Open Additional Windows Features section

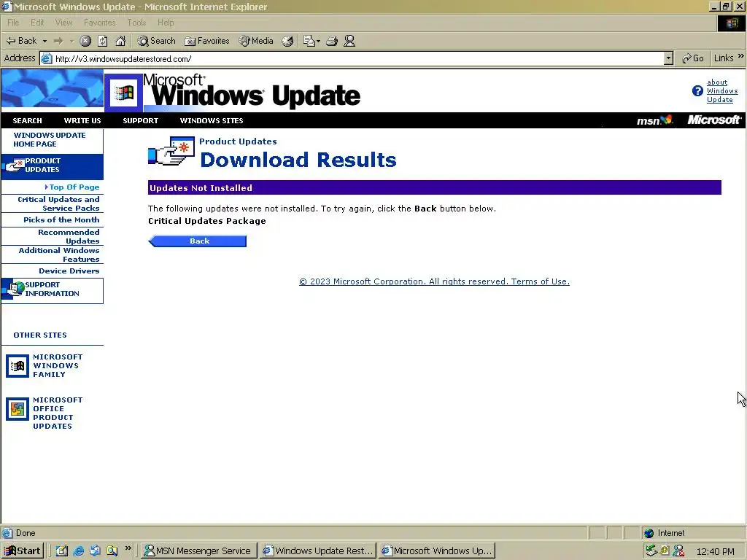59,254
